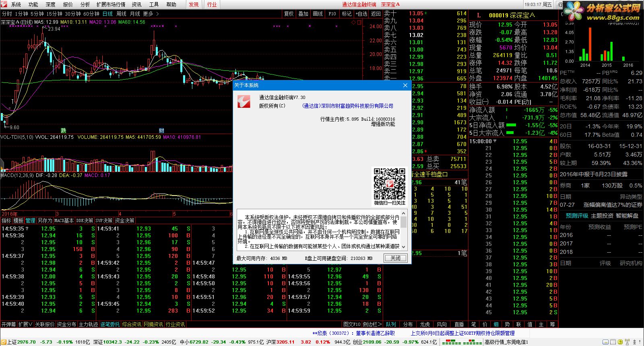The height and width of the screenshot is (346, 644).
Task: Select the 月线 monthly chart
Action: point(135,14)
